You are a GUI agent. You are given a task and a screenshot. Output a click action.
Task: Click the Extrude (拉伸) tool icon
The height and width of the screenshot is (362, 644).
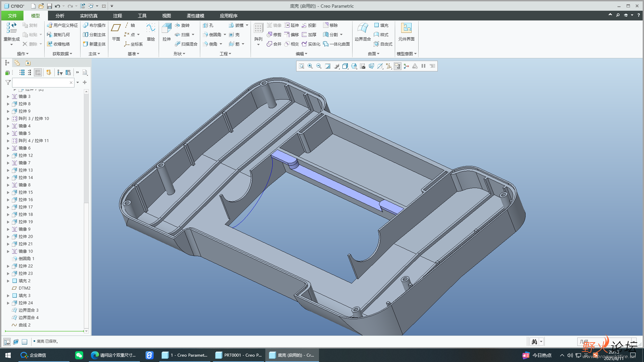pyautogui.click(x=167, y=28)
